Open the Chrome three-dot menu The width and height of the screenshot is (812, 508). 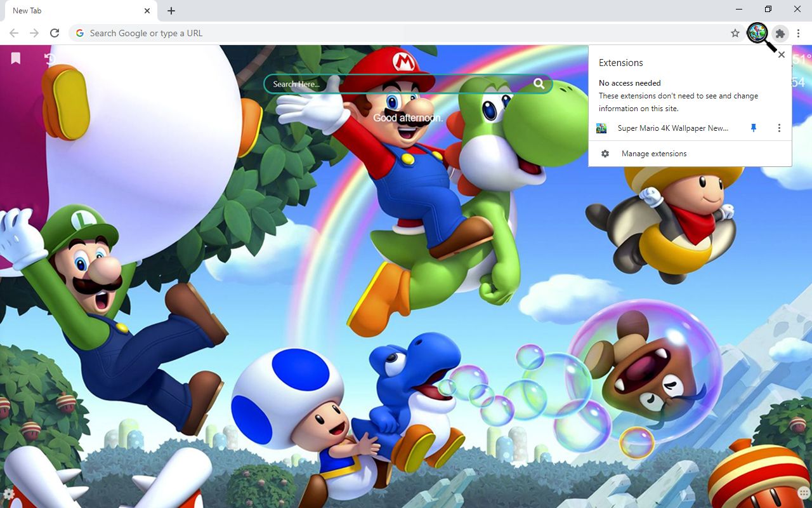pyautogui.click(x=798, y=33)
